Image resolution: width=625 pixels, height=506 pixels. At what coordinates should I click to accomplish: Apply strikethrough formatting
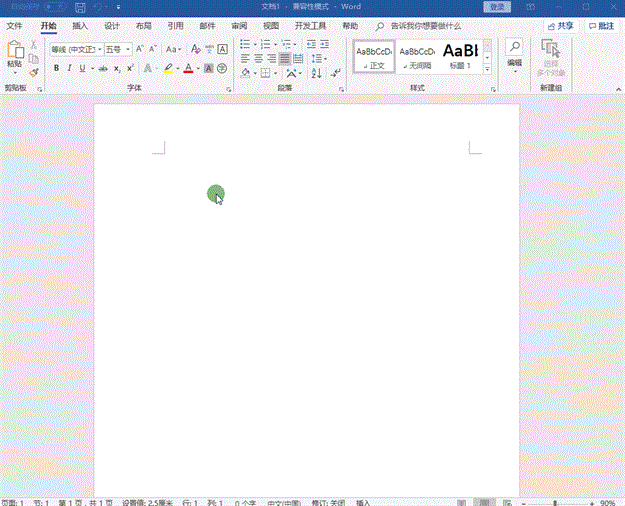(x=101, y=69)
